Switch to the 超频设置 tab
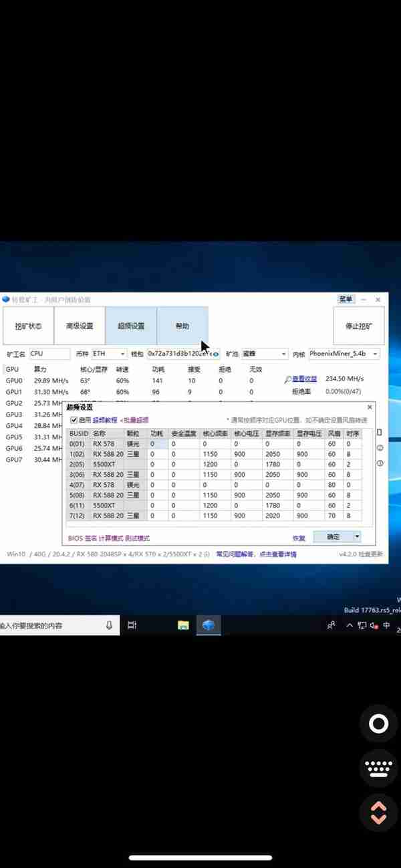This screenshot has height=868, width=401. [131, 326]
